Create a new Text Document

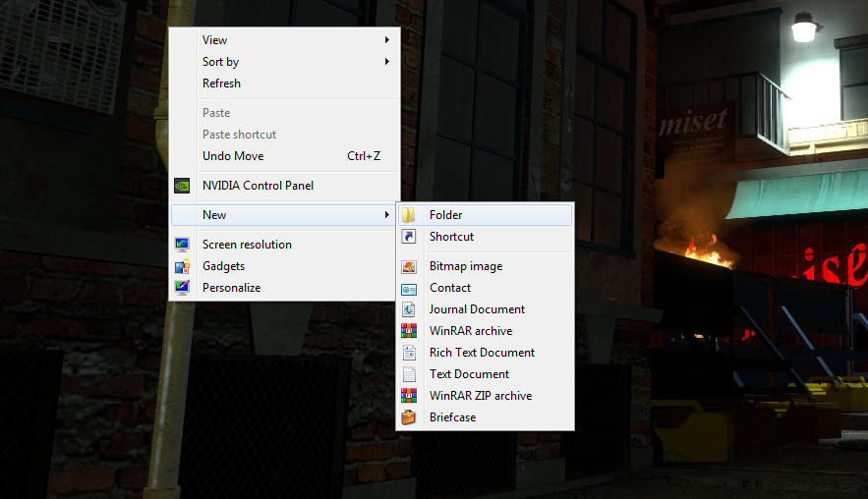click(485, 374)
